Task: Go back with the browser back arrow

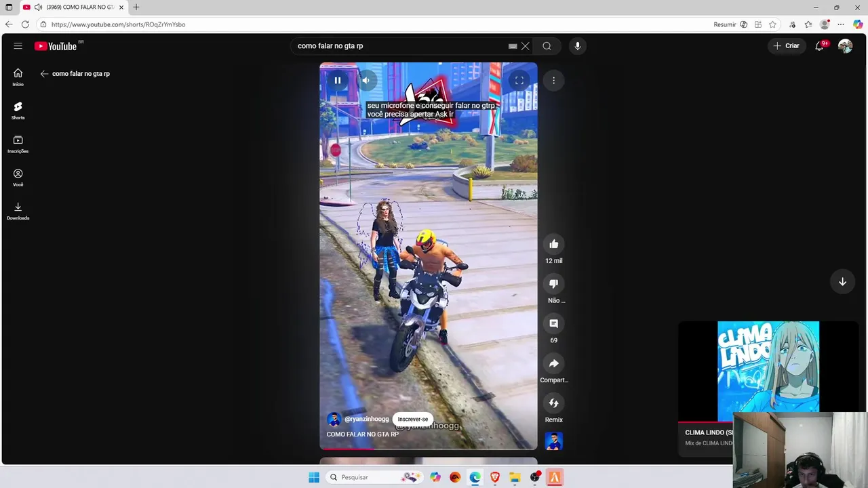Action: (x=9, y=24)
